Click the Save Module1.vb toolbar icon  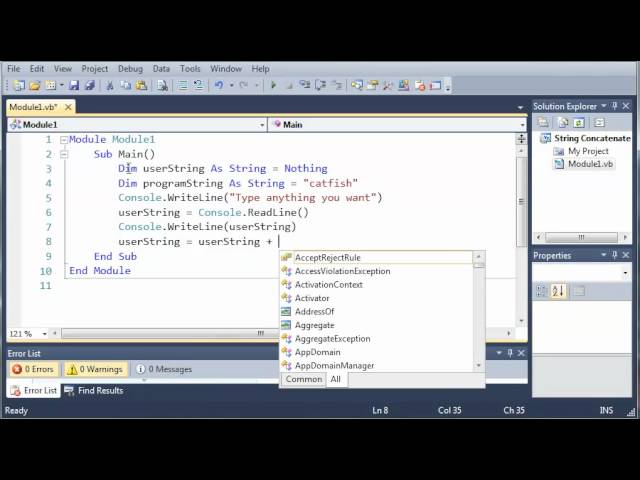[x=76, y=86]
